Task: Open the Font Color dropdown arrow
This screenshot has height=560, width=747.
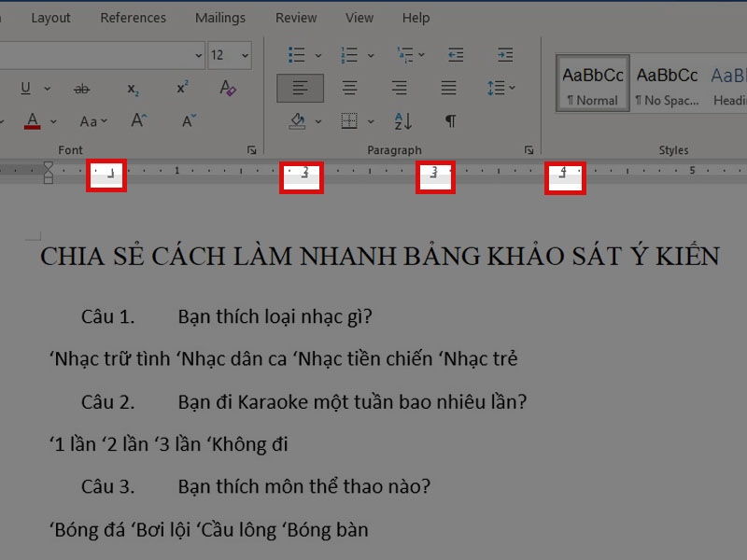Action: tap(53, 122)
